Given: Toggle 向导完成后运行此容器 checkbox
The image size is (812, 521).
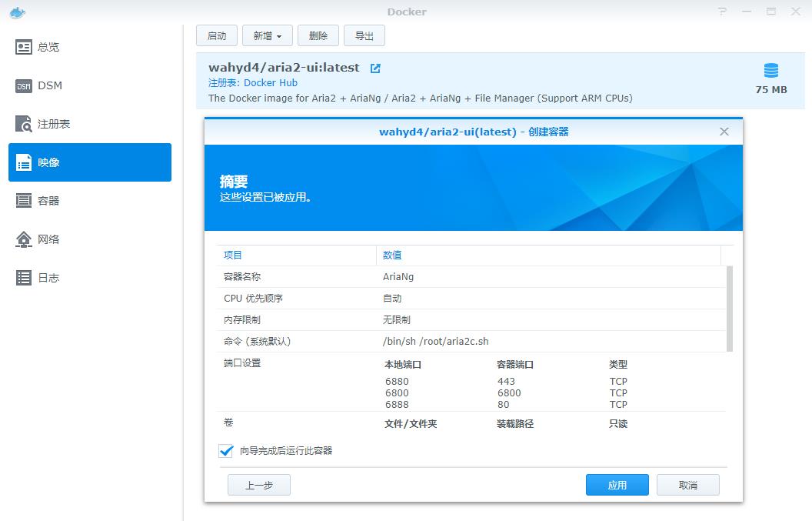Looking at the screenshot, I should pyautogui.click(x=226, y=450).
